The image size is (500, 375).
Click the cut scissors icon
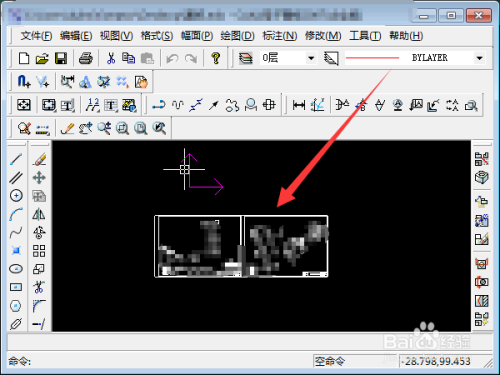click(x=110, y=58)
